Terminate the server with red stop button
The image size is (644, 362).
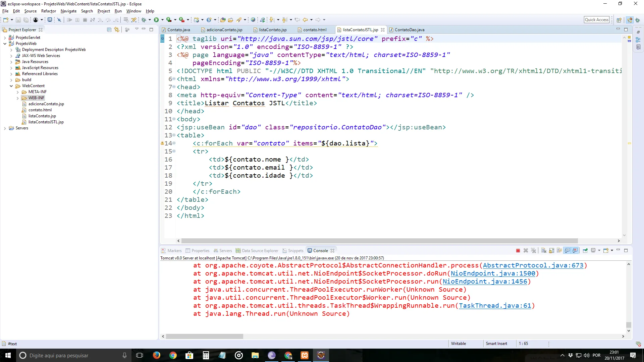pyautogui.click(x=518, y=251)
